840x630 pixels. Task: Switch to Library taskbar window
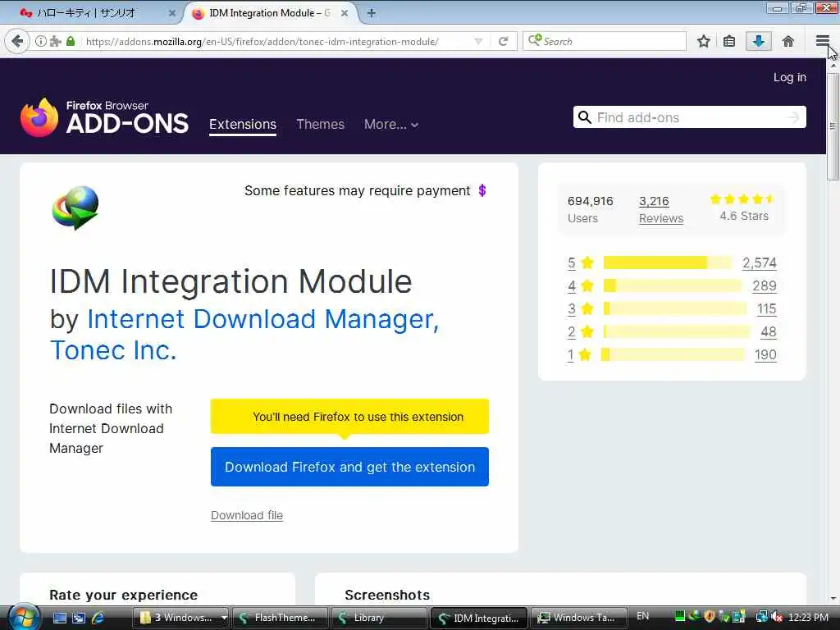(x=379, y=618)
